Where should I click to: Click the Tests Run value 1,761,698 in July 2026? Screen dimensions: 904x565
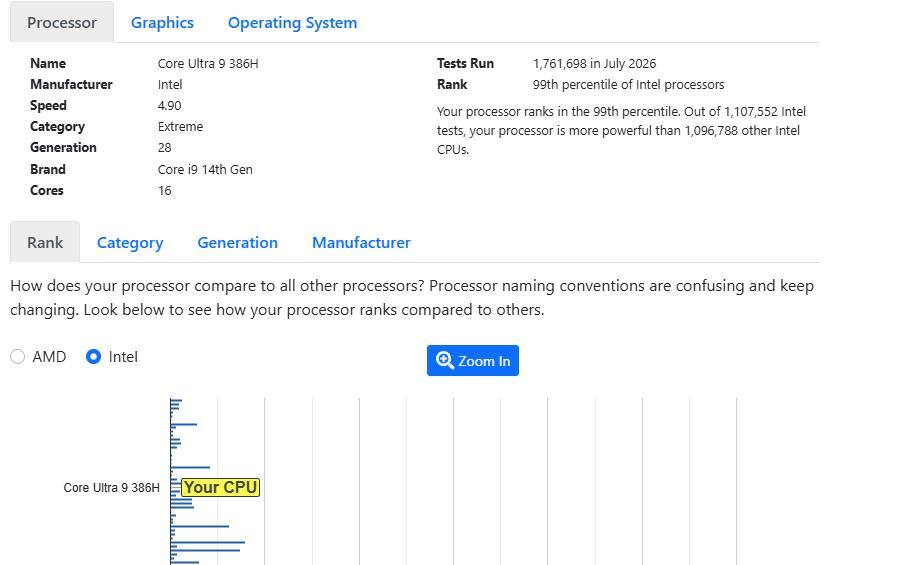pyautogui.click(x=594, y=63)
